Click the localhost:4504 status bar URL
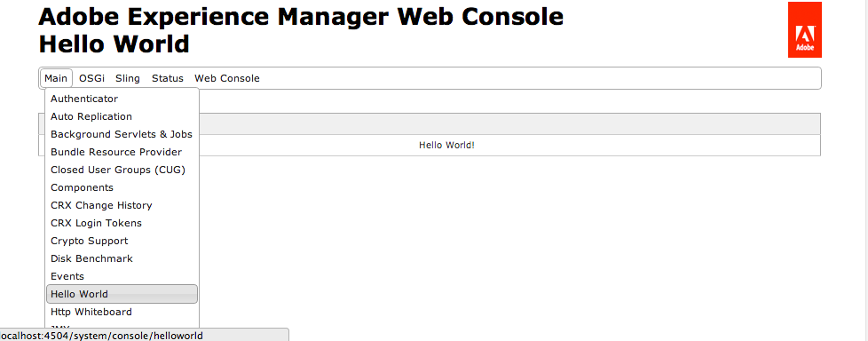The width and height of the screenshot is (868, 341). coord(101,336)
